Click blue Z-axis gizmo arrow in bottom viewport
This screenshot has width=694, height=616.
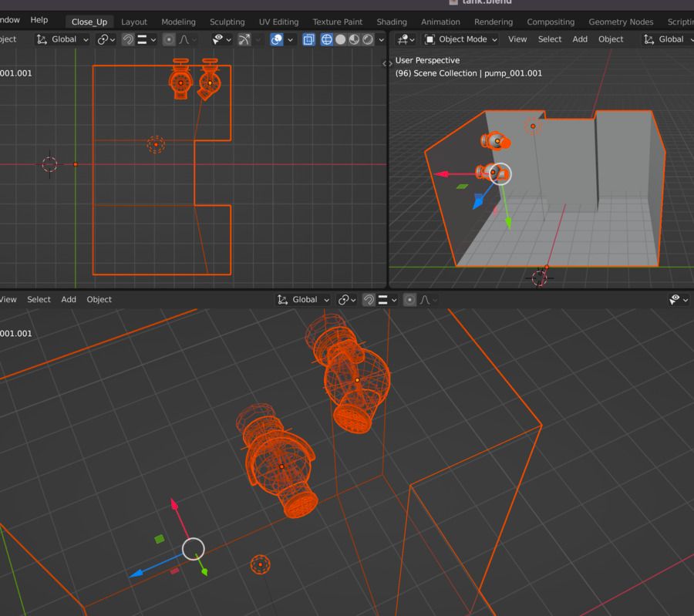coord(136,574)
